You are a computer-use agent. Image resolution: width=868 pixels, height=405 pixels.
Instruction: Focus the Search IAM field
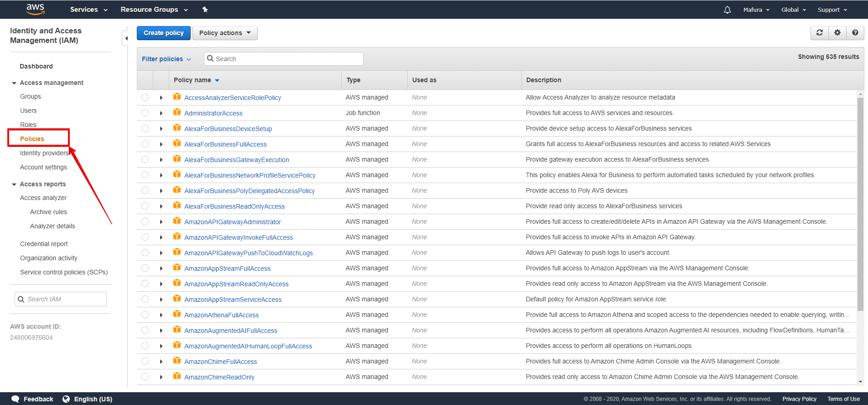(61, 299)
